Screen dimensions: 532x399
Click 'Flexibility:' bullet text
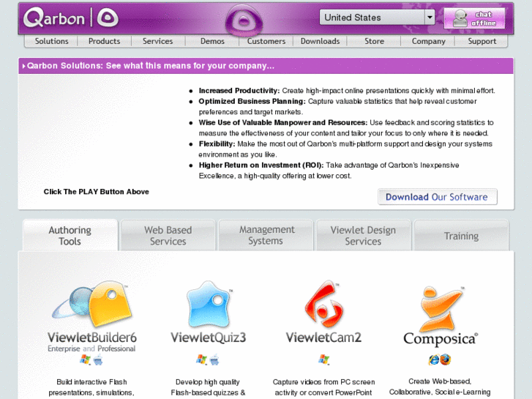(x=217, y=144)
